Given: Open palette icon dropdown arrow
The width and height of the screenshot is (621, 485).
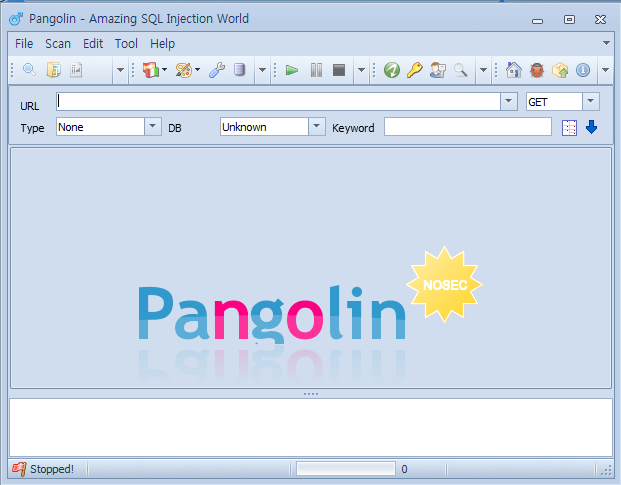Looking at the screenshot, I should click(x=197, y=70).
